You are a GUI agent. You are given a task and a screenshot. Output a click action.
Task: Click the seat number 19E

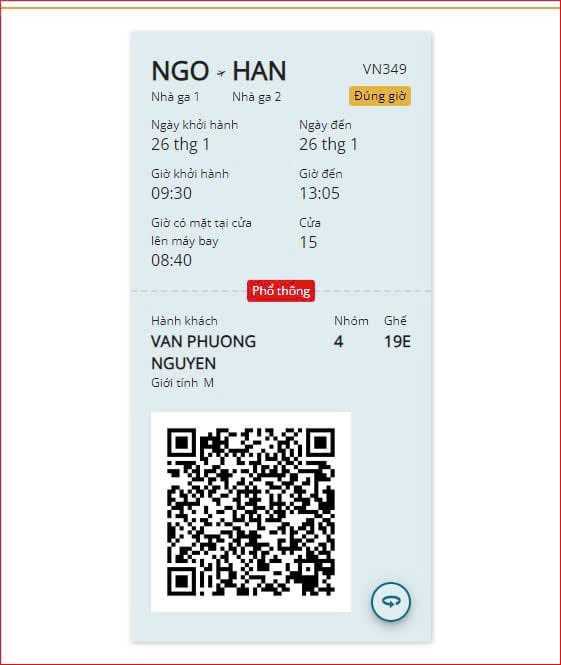click(397, 342)
